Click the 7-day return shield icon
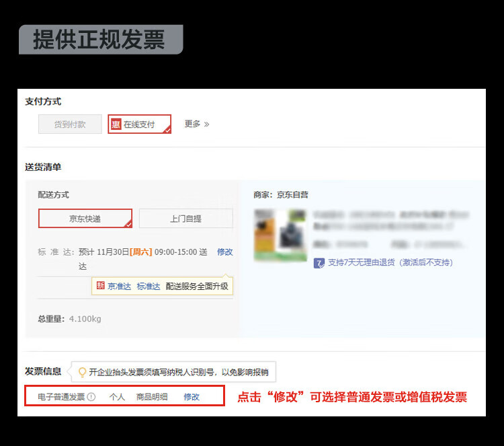 point(319,263)
